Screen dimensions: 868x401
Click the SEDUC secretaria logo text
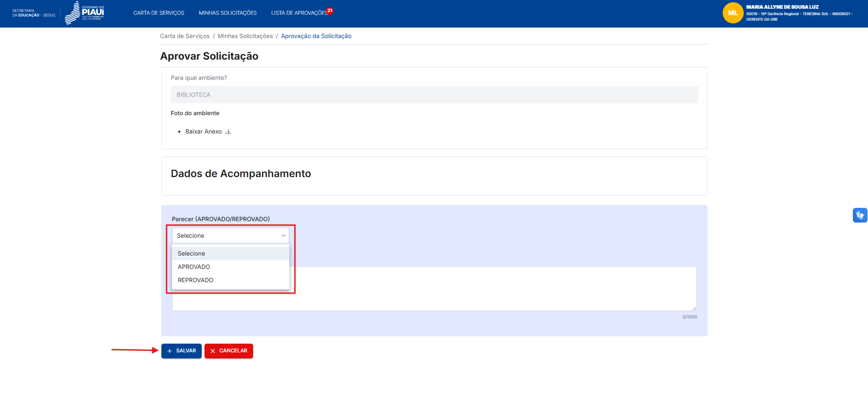pos(33,13)
